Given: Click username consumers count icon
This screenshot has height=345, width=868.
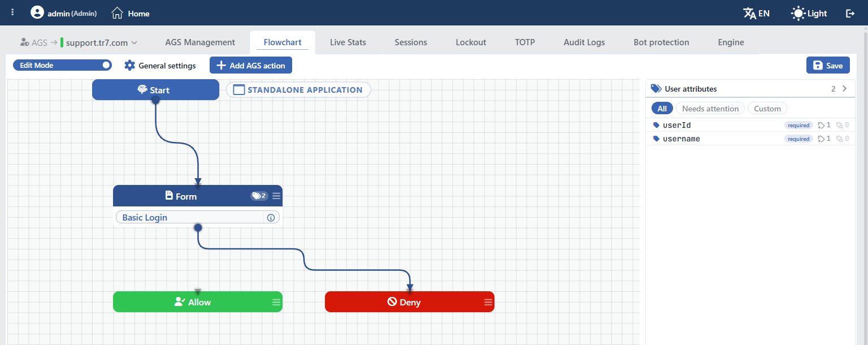Looking at the screenshot, I should point(839,139).
